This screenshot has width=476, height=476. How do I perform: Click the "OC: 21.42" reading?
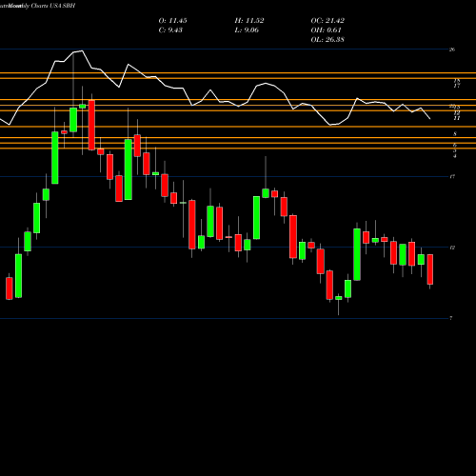pyautogui.click(x=327, y=21)
